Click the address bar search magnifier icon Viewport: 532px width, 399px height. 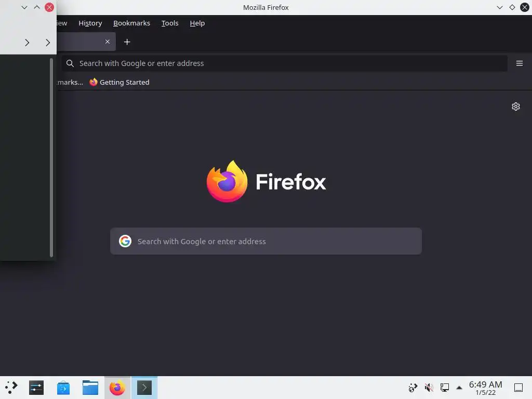[70, 63]
